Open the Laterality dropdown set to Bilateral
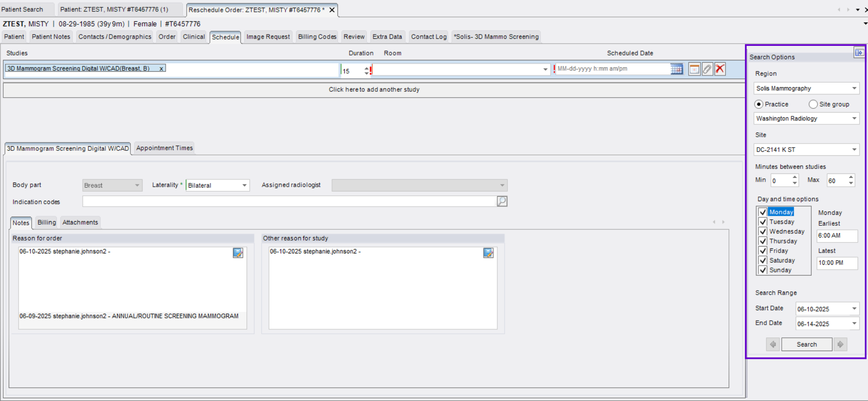The height and width of the screenshot is (401, 868). (244, 185)
